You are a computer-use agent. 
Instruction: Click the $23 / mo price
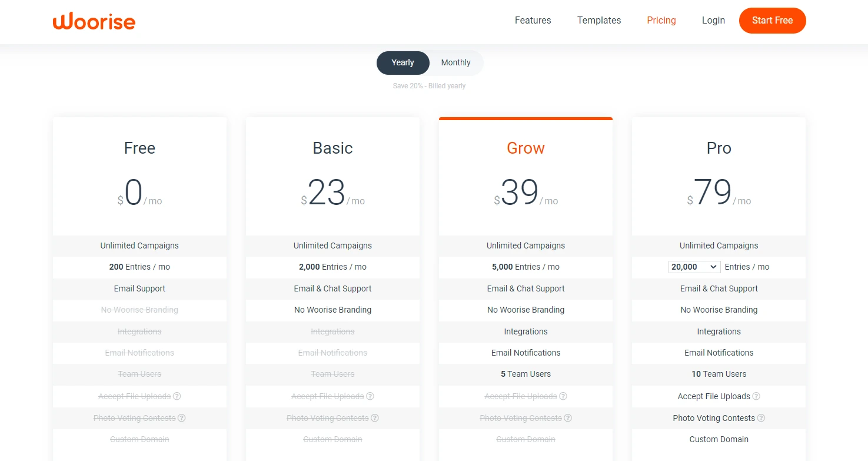pyautogui.click(x=333, y=193)
